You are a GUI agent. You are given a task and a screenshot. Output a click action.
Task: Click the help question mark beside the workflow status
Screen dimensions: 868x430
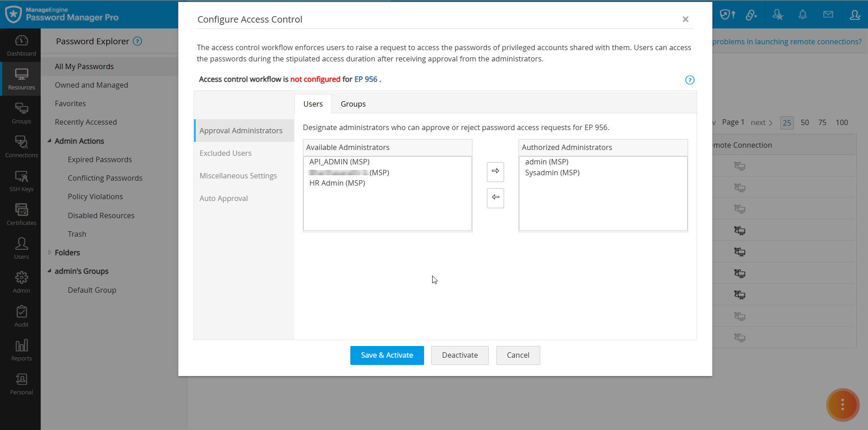[x=690, y=80]
